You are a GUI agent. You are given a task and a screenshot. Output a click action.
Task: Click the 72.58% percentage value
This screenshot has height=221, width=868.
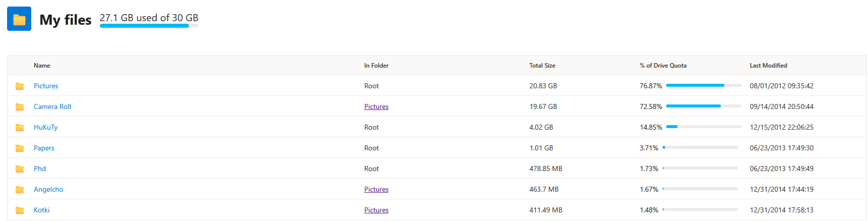coord(651,107)
